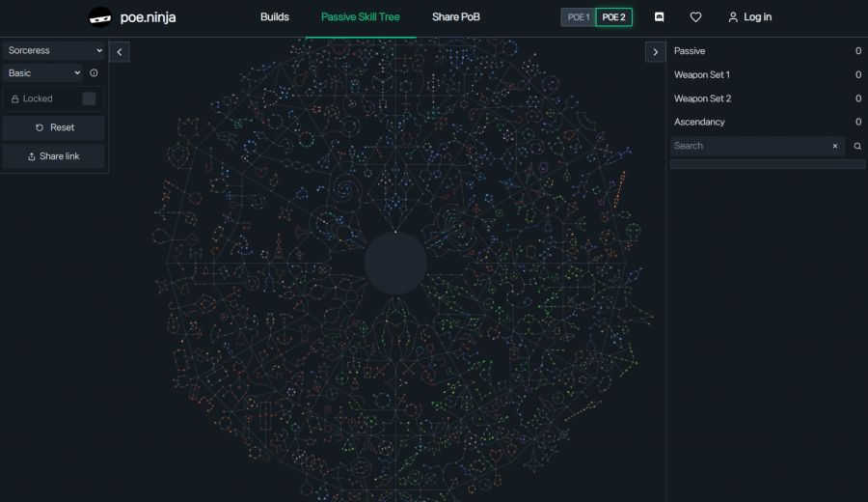
Task: Collapse the left panel with chevron
Action: 120,52
